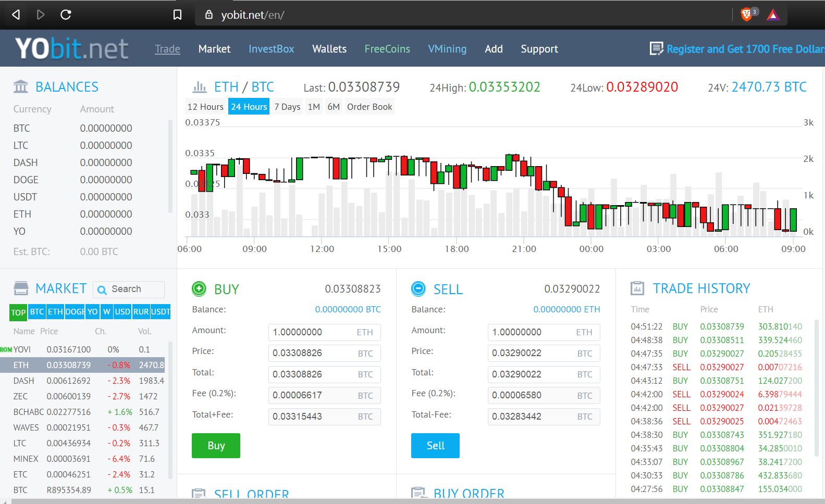Select the USD market filter tab

[122, 312]
